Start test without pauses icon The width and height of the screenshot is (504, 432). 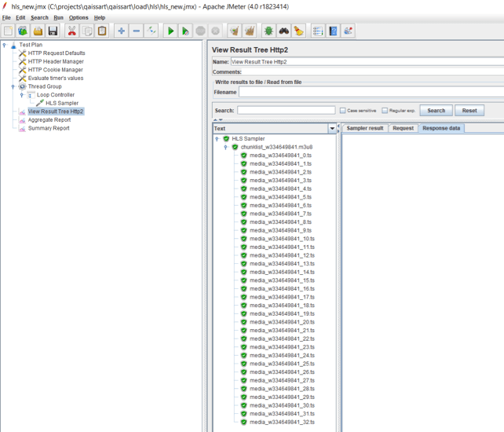185,31
